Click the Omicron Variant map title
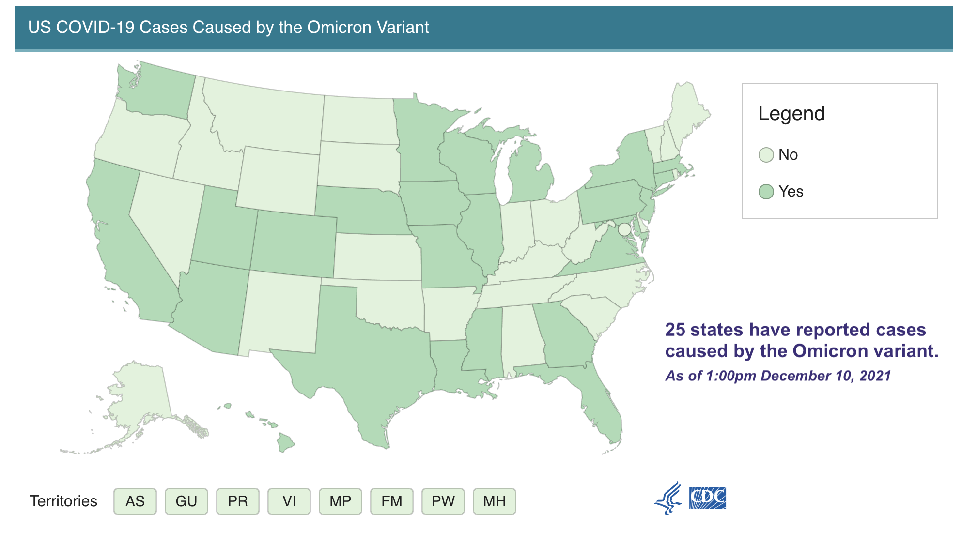Viewport: 962px width, 560px height. 229,28
